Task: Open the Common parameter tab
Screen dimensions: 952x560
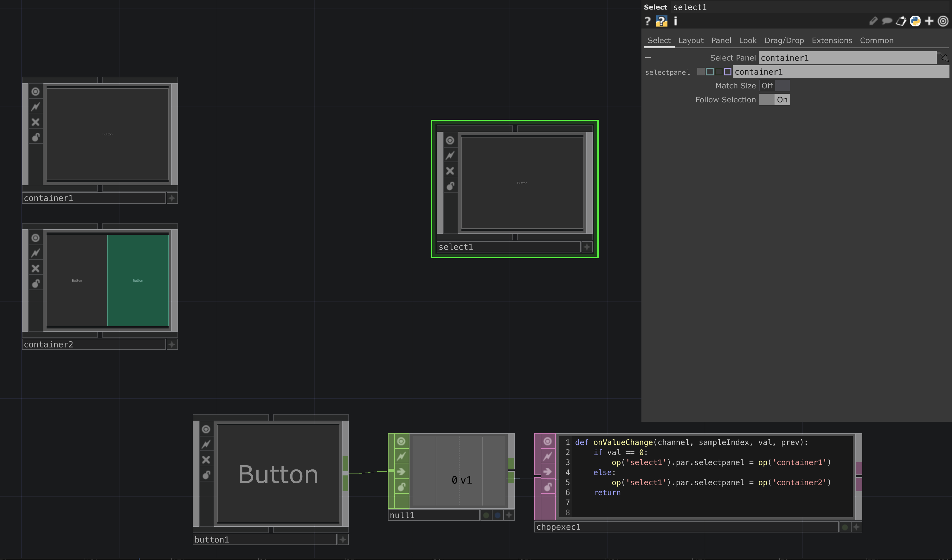Action: [x=877, y=41]
